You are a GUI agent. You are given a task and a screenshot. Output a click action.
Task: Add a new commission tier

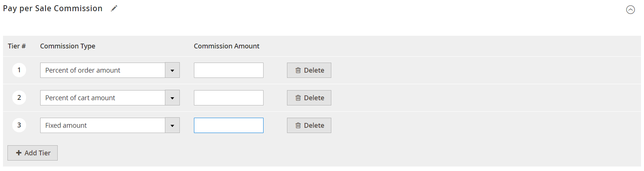pos(32,153)
